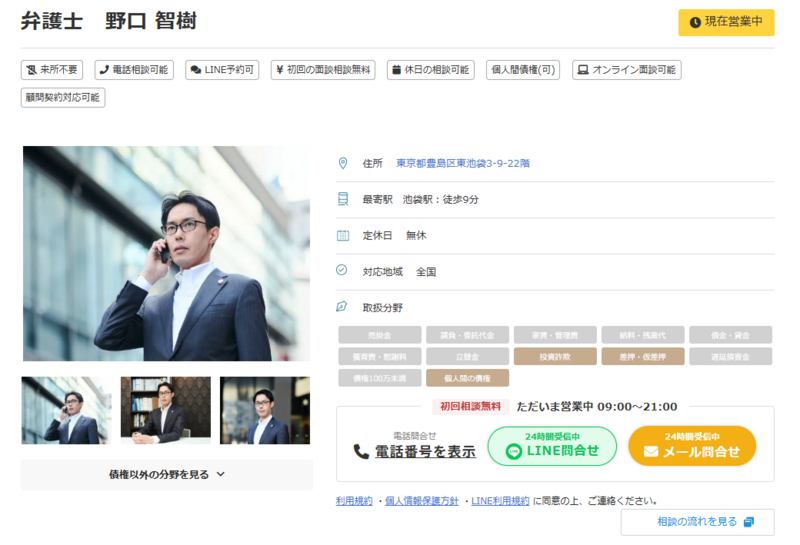Click the phone icon in 電話相談可能

(x=104, y=70)
